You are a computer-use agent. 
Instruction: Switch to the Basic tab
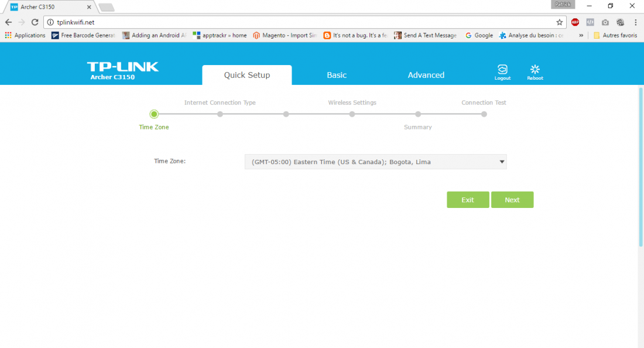pyautogui.click(x=337, y=75)
